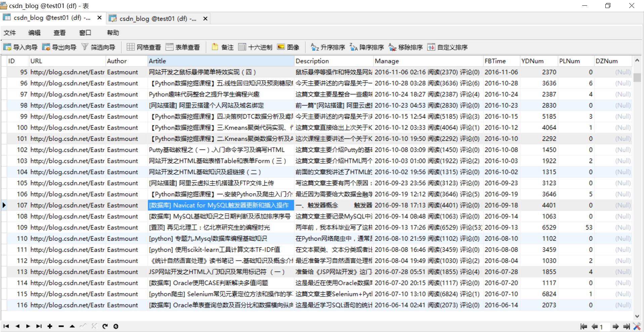644x332 pixels.
Task: Open Custom Sort (自定义排序)
Action: coord(447,47)
